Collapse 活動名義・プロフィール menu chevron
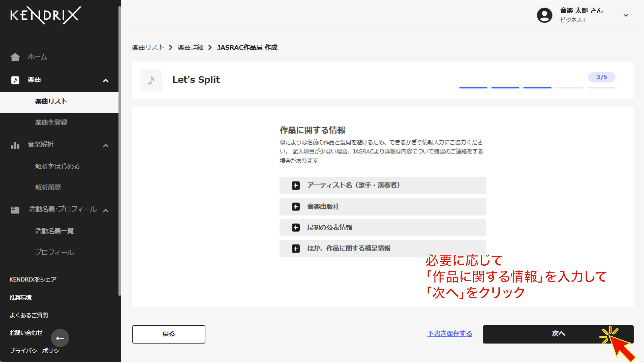This screenshot has width=644, height=363. coord(106,211)
